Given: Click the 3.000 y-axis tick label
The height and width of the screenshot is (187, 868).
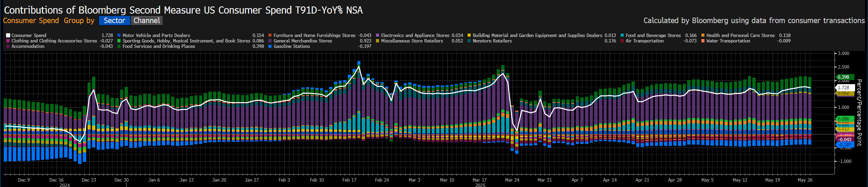Looking at the screenshot, I should coord(844,53).
